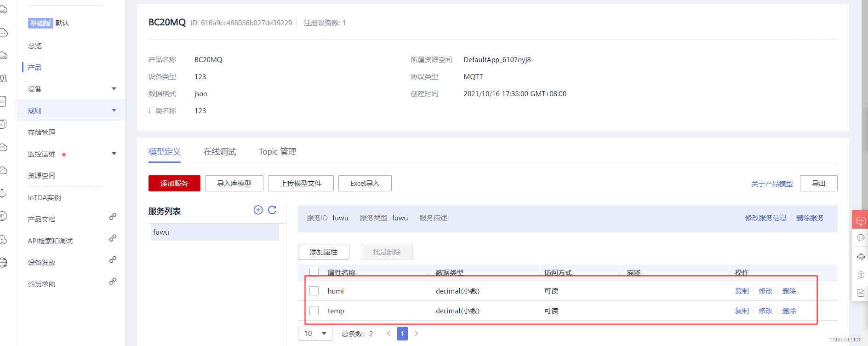Check the box for the humi attribute
The height and width of the screenshot is (346, 868).
[x=314, y=291]
